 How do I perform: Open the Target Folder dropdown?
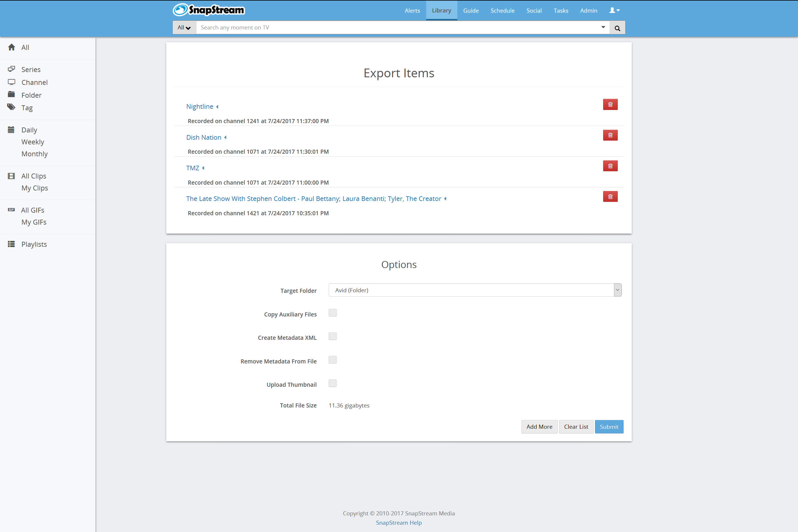click(x=475, y=290)
